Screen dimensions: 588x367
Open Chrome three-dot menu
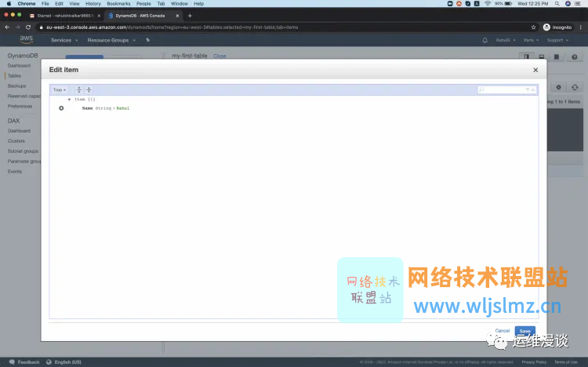click(580, 27)
